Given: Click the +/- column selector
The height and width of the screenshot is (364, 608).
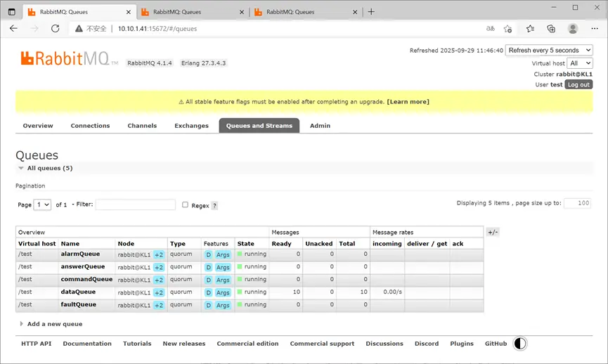Looking at the screenshot, I should (x=493, y=232).
